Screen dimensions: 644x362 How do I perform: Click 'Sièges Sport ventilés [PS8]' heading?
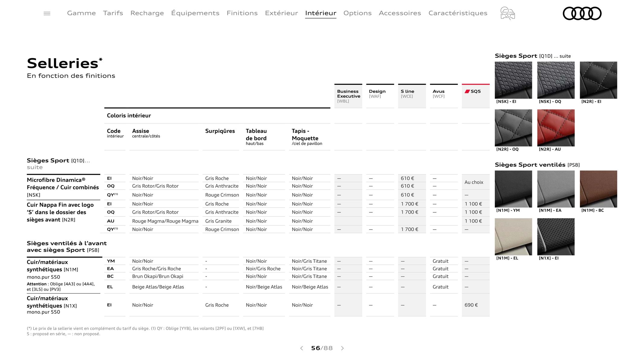(537, 165)
